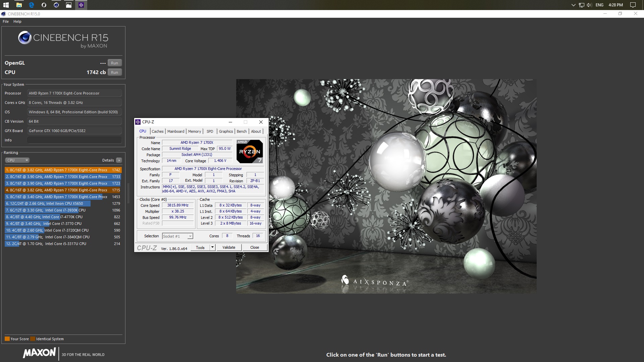Viewport: 644px width, 362px height.
Task: Select ranking entry 2 with score 1733
Action: point(63,177)
